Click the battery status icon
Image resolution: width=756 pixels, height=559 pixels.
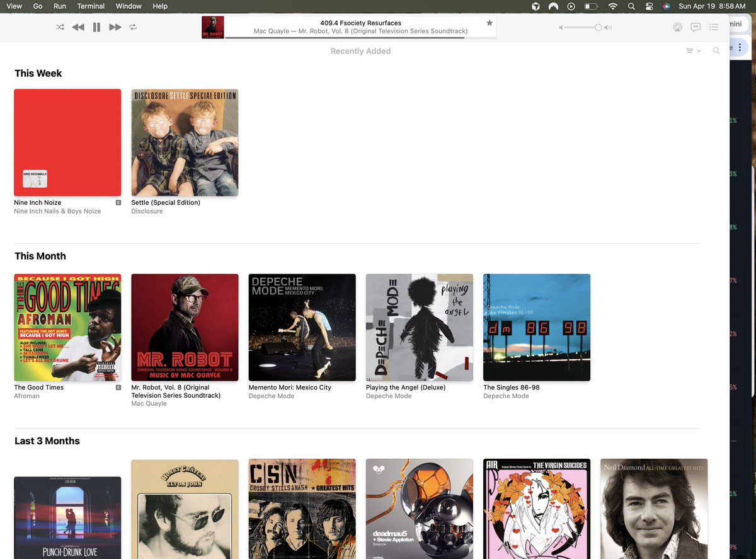[591, 6]
